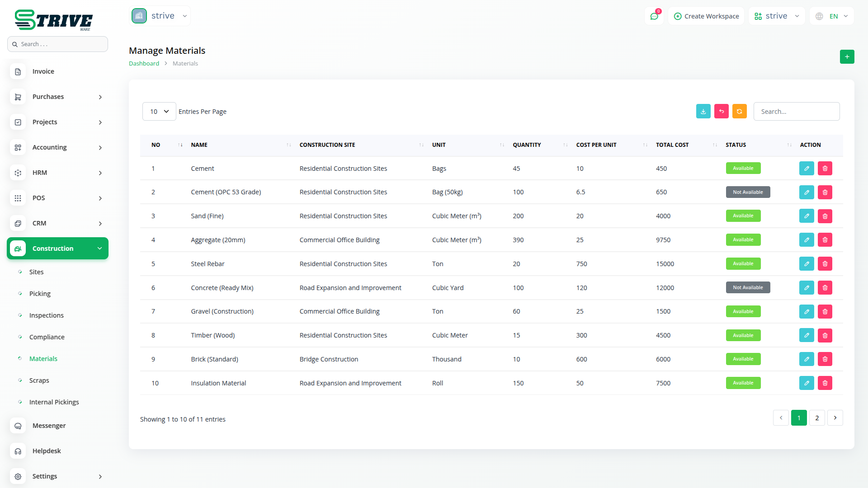Image resolution: width=868 pixels, height=488 pixels.
Task: Click the green add material plus button
Action: click(x=847, y=57)
